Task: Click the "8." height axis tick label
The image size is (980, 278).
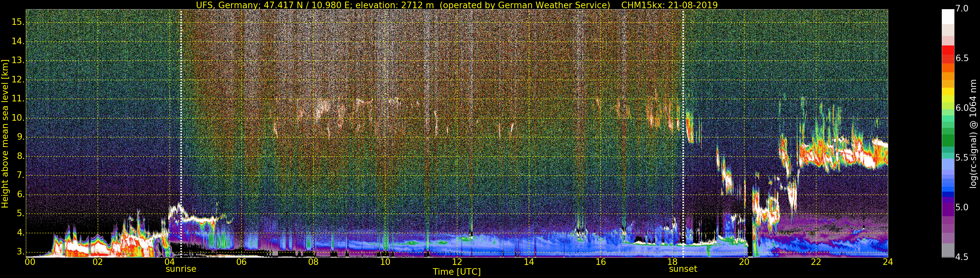Action: [20, 156]
